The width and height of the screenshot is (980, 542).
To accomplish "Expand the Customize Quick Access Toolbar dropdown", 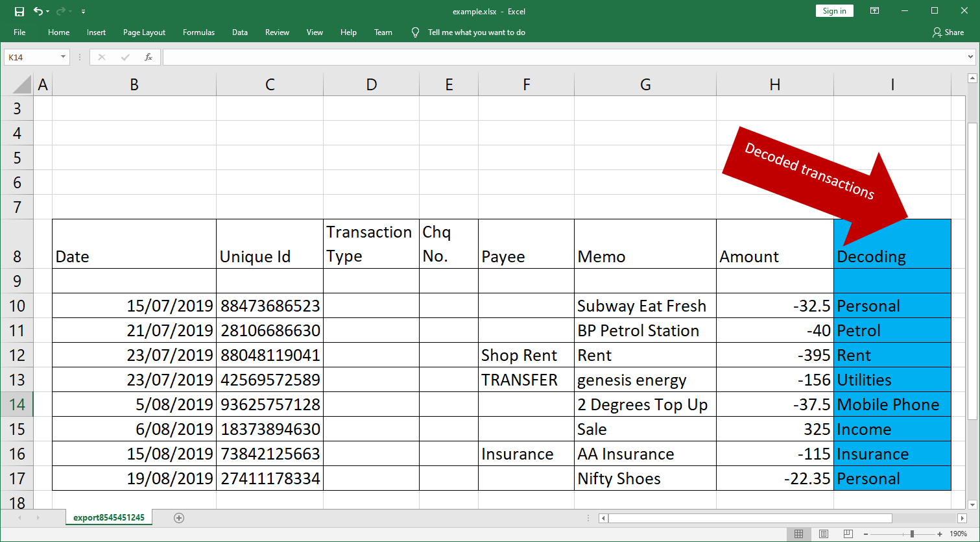I will coord(83,11).
